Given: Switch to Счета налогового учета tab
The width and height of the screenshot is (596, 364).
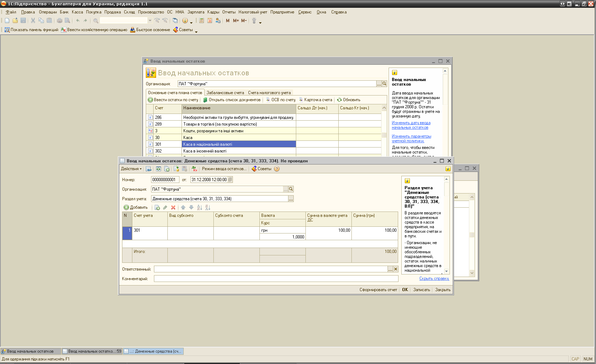Looking at the screenshot, I should (x=269, y=93).
